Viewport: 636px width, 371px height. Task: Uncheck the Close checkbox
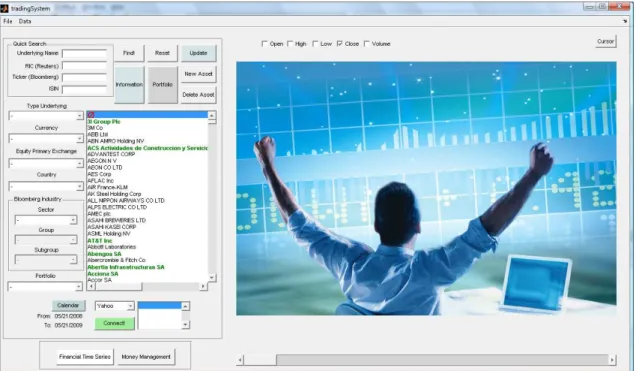pos(339,44)
